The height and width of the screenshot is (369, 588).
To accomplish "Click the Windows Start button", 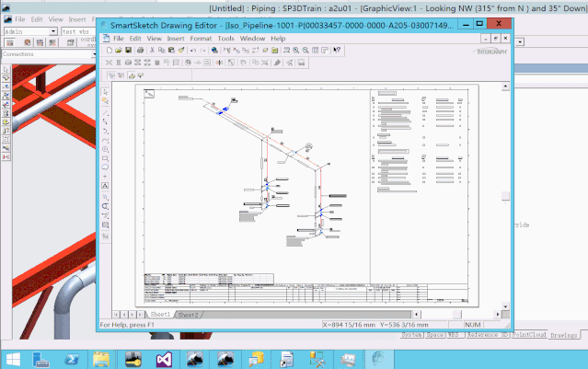I will (13, 360).
